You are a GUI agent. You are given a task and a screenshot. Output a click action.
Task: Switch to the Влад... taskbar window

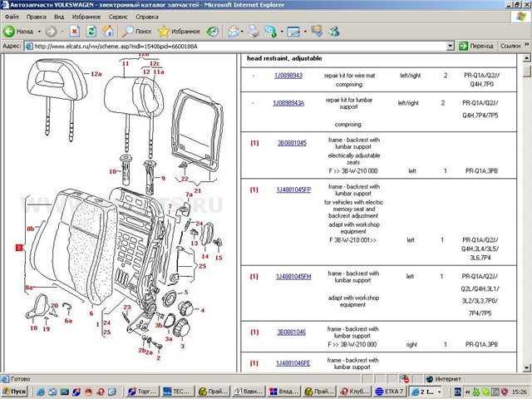(x=283, y=392)
